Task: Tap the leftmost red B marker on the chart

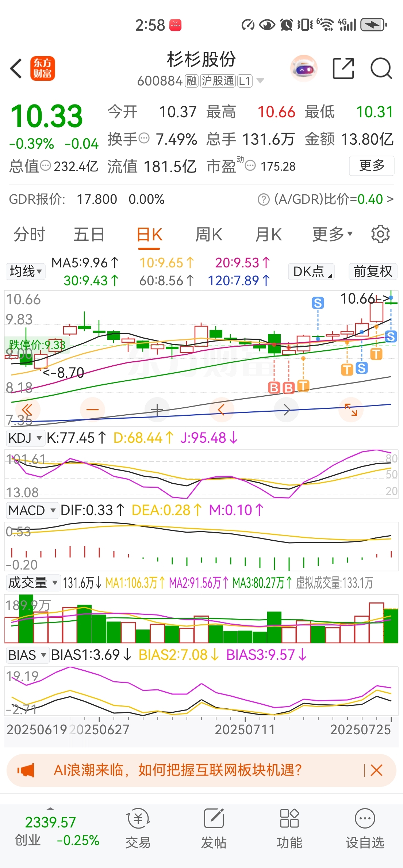Action: (274, 388)
